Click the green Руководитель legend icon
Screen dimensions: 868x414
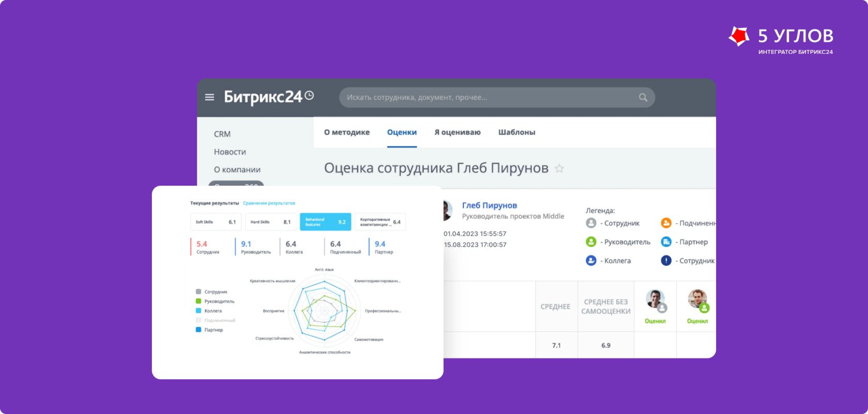tap(591, 241)
